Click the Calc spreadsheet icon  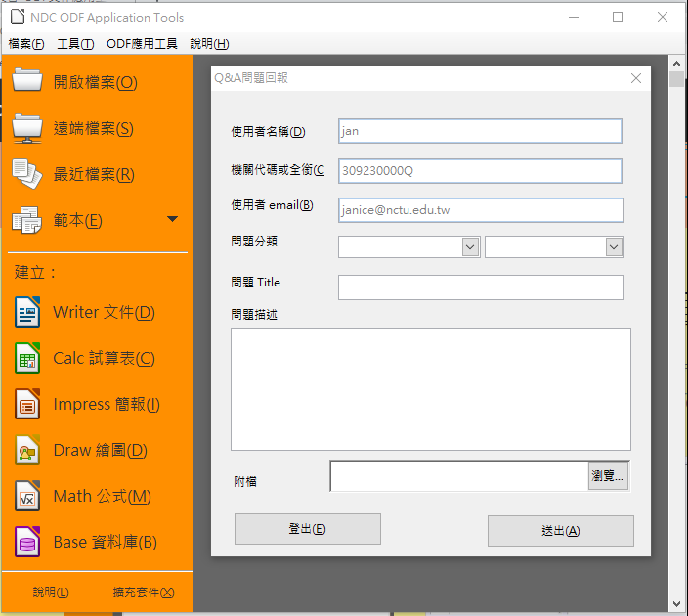(x=26, y=359)
